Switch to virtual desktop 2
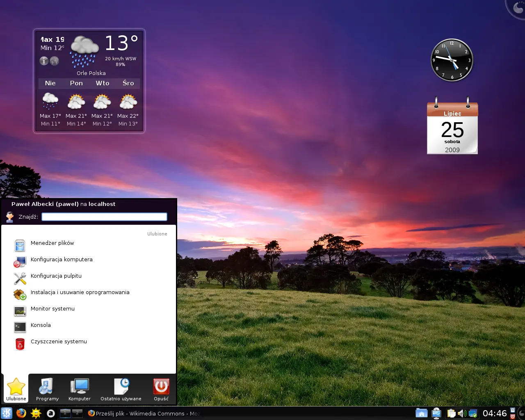 [77, 413]
